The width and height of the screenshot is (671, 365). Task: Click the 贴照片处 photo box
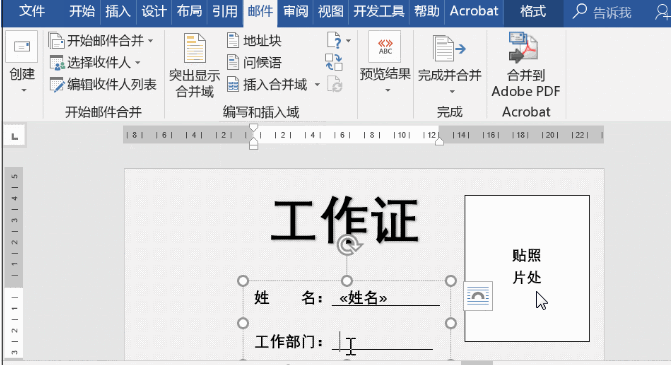pyautogui.click(x=527, y=268)
